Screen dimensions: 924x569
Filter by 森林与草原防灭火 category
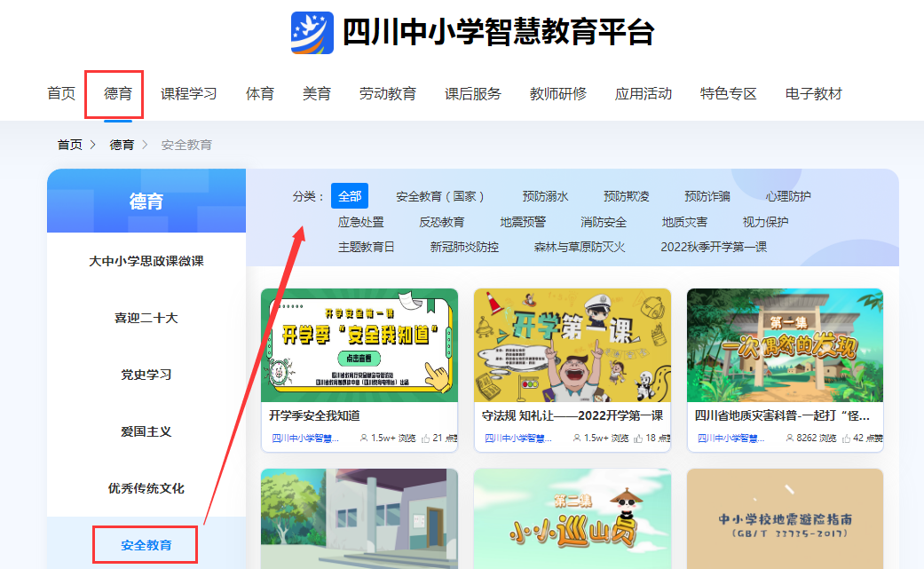pos(580,247)
